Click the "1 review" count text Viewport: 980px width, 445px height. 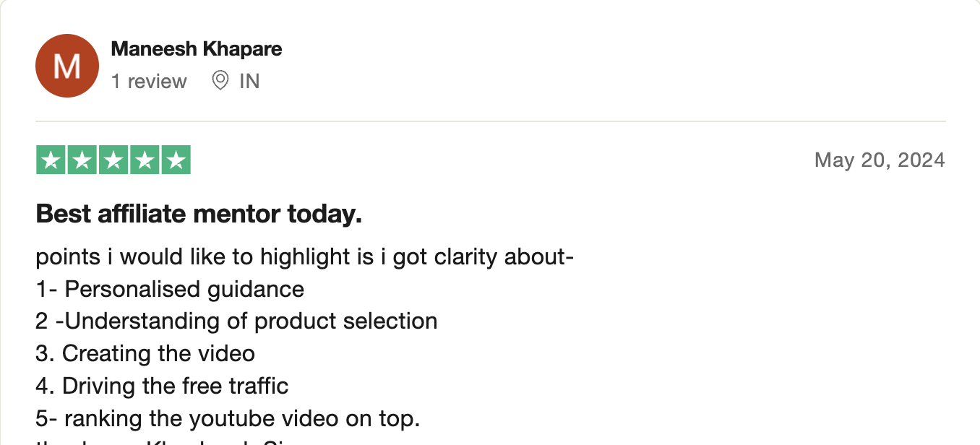[149, 81]
